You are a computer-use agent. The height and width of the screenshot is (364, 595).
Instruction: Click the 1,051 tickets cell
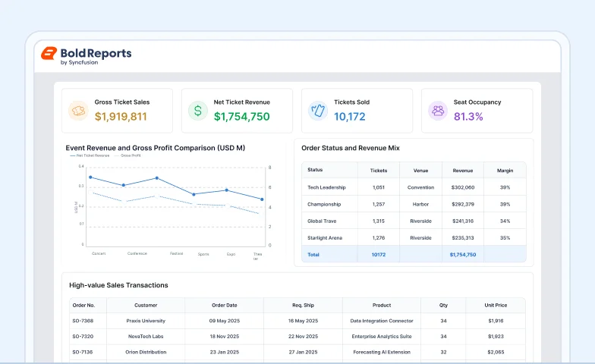click(x=379, y=187)
